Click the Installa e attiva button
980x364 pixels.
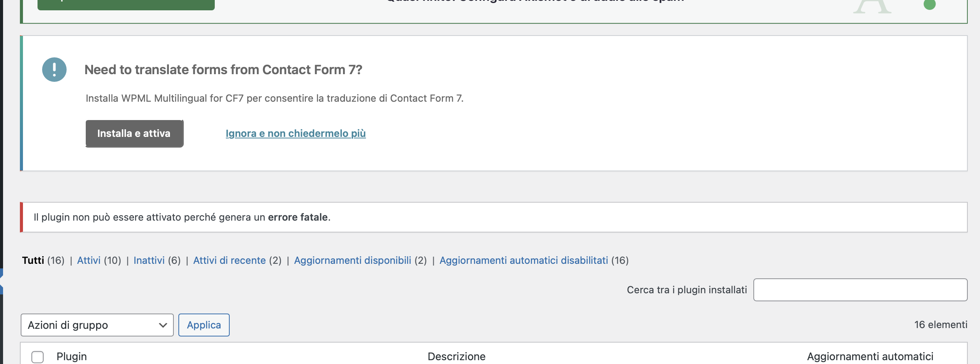tap(134, 133)
